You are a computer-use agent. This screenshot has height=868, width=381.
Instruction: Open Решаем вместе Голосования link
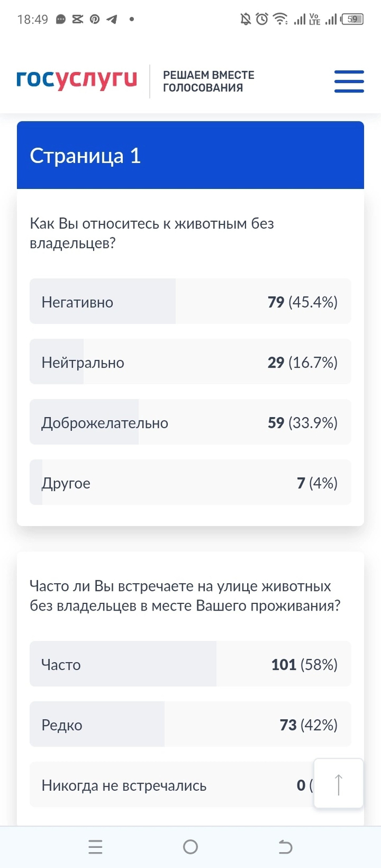[208, 81]
